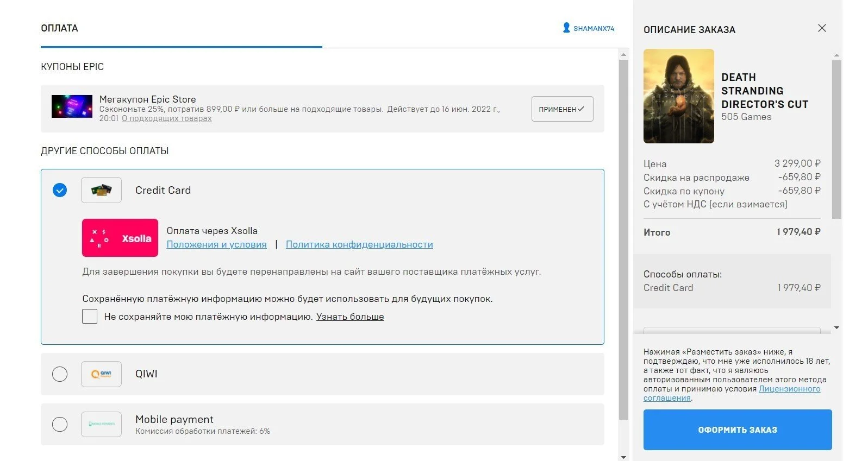Viewport: 868px width, 461px height.
Task: Click the payment list scrollbar thumb
Action: point(623,239)
